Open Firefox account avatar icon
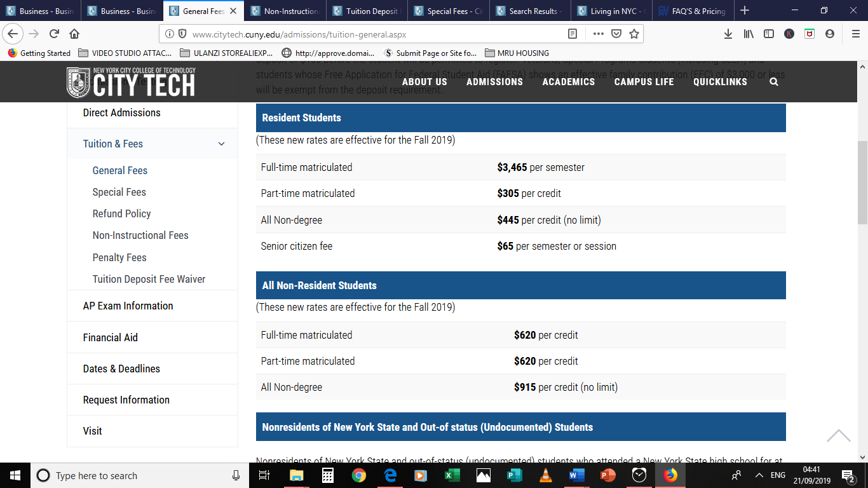This screenshot has width=868, height=488. click(829, 34)
